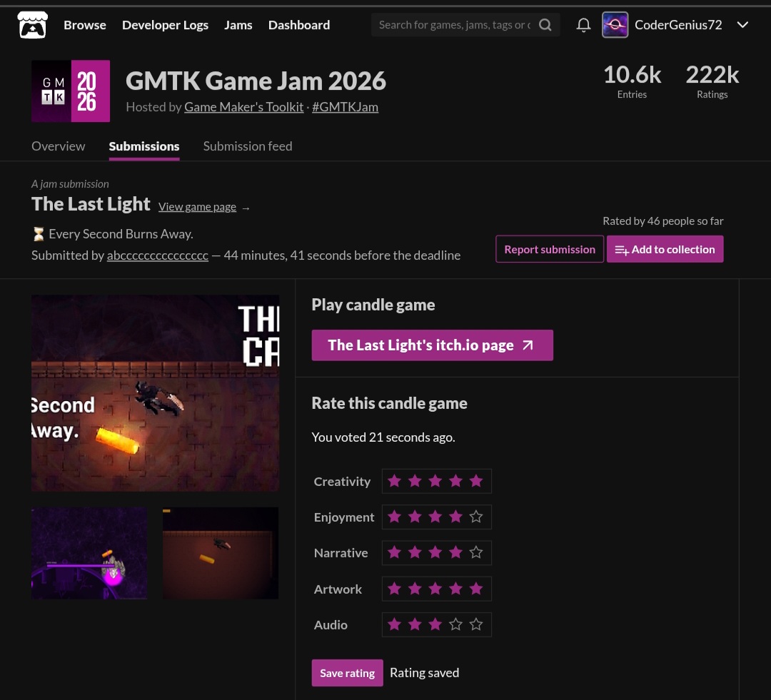This screenshot has height=700, width=771.
Task: Set Narrative rating to two stars
Action: pos(415,552)
